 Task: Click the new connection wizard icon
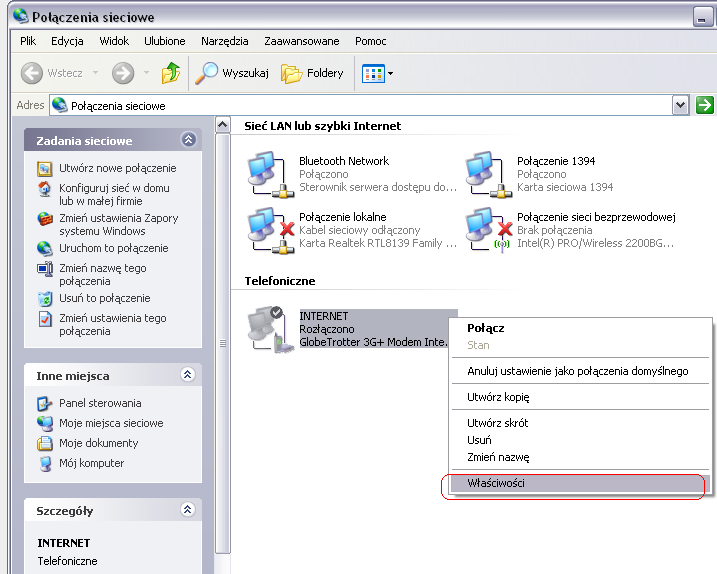pos(44,169)
